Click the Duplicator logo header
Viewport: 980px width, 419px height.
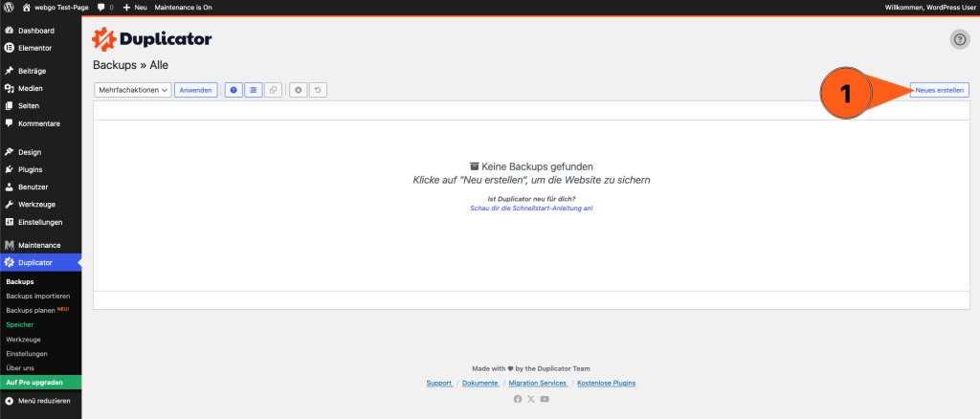152,39
